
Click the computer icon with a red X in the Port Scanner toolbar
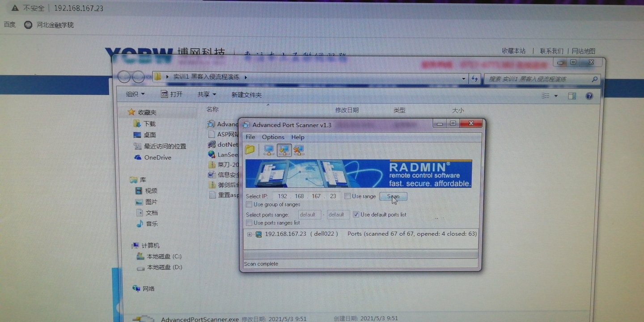coord(299,150)
